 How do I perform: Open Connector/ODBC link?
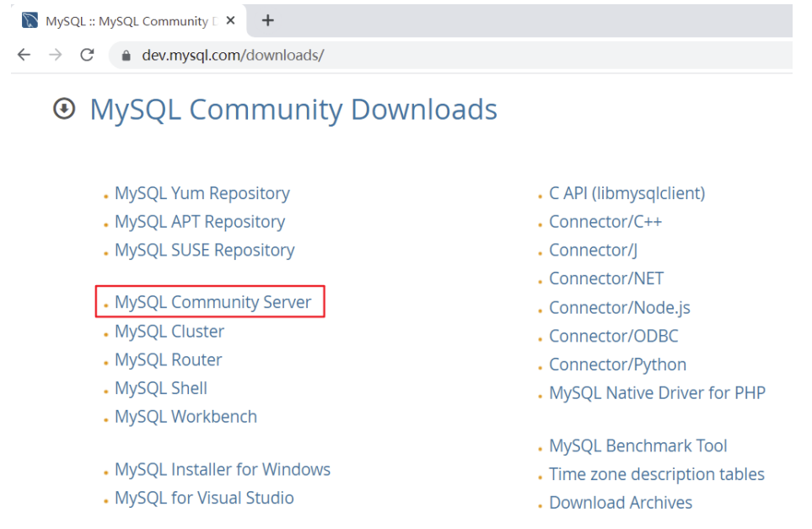tap(614, 337)
